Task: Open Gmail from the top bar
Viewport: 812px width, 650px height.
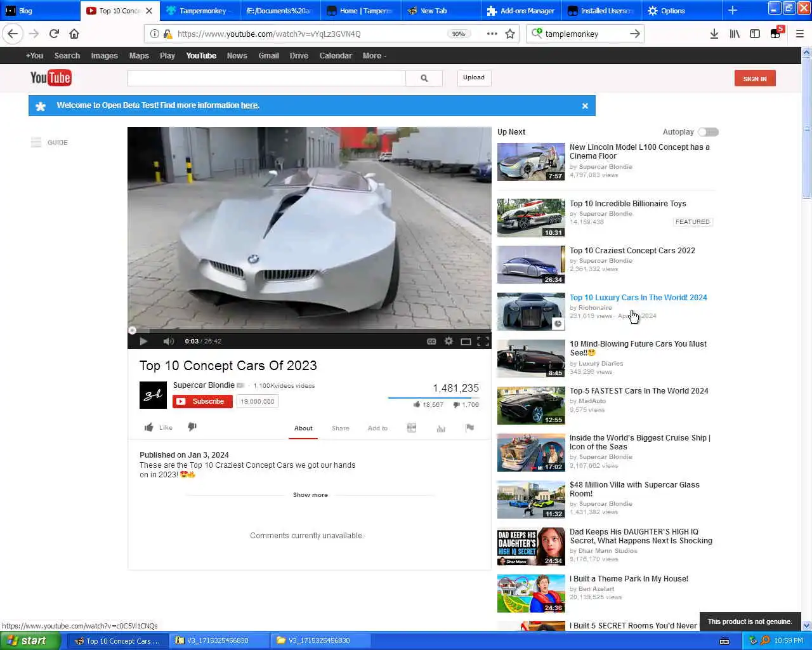Action: (268, 56)
